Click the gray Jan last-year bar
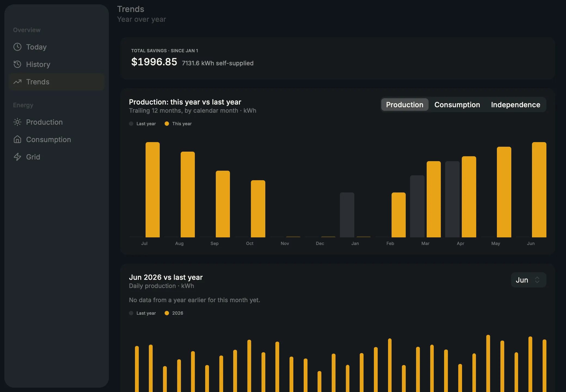 coord(347,215)
